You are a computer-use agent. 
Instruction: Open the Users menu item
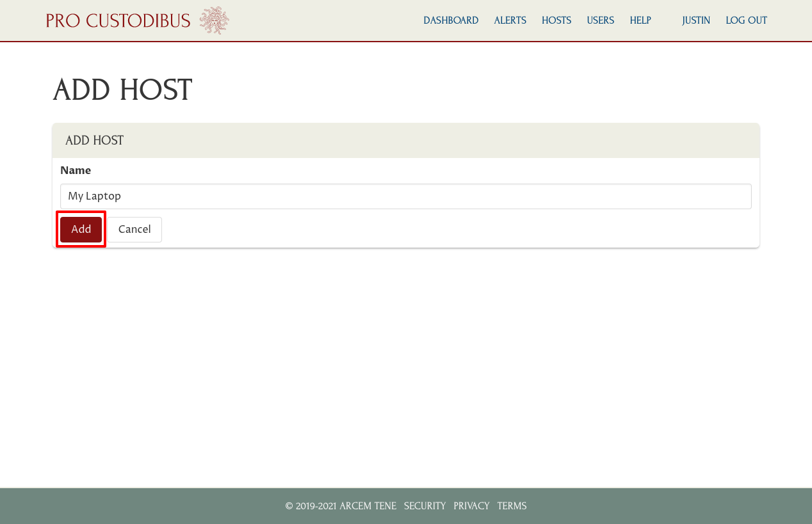coord(601,20)
